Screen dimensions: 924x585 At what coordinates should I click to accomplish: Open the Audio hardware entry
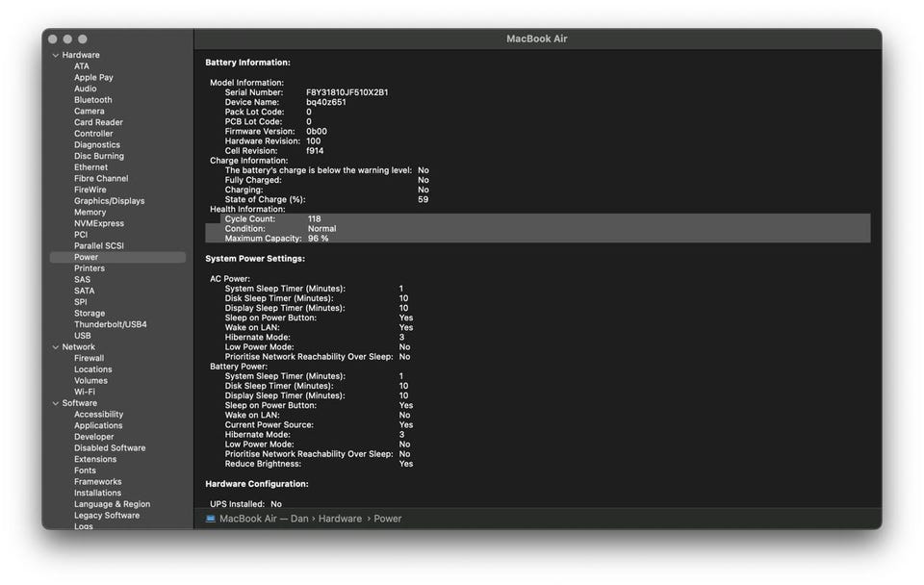click(86, 89)
